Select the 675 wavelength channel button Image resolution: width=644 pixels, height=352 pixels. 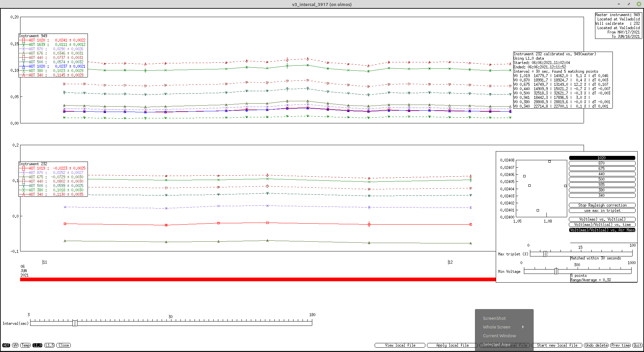602,169
